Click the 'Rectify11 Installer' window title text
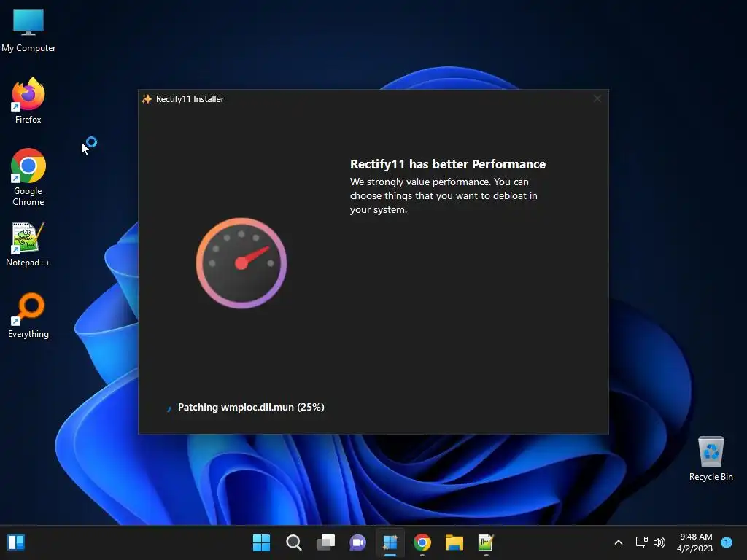Viewport: 747px width, 560px height. (190, 99)
